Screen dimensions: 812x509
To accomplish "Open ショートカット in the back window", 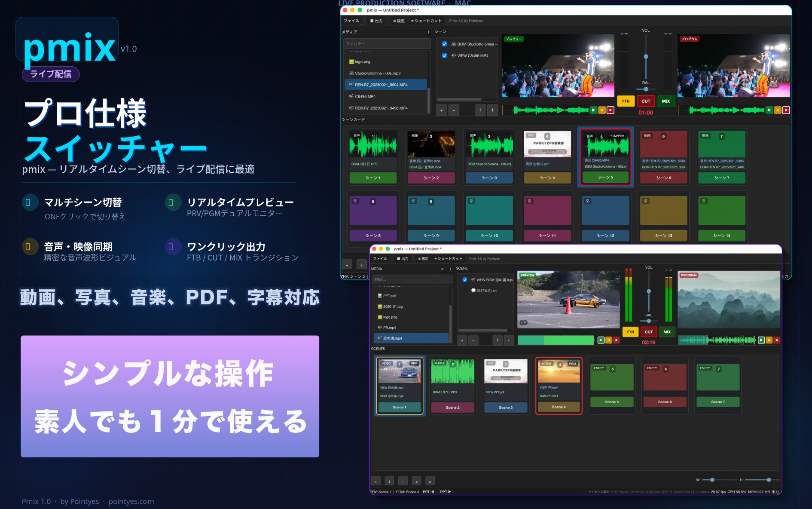I will [426, 21].
